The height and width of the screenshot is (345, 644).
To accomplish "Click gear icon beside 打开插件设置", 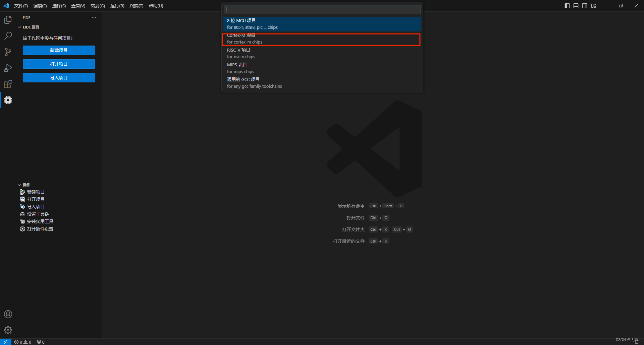I will (22, 229).
